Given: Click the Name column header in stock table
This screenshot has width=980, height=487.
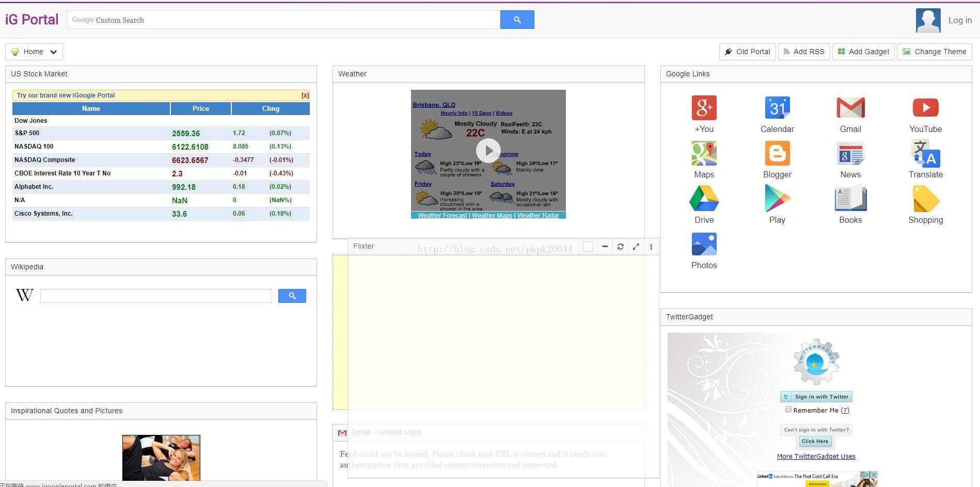Looking at the screenshot, I should coord(91,108).
